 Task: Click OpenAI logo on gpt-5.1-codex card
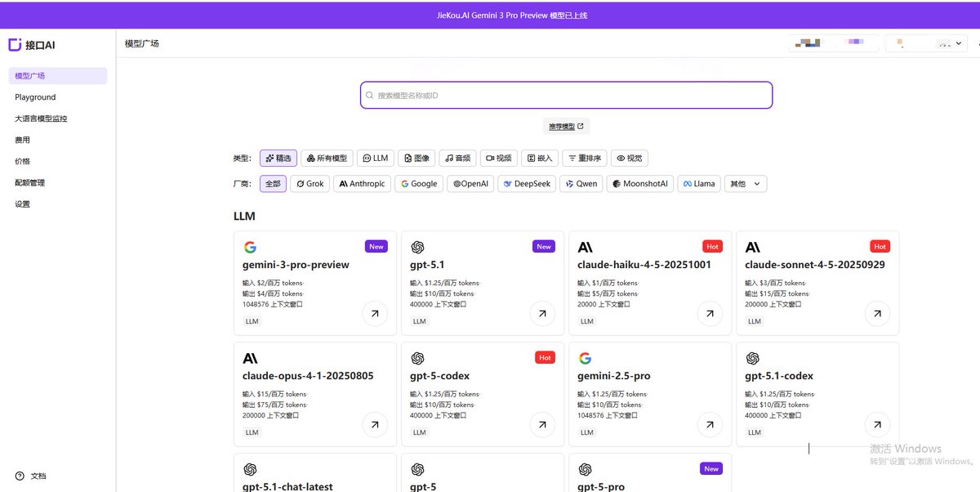(x=752, y=358)
